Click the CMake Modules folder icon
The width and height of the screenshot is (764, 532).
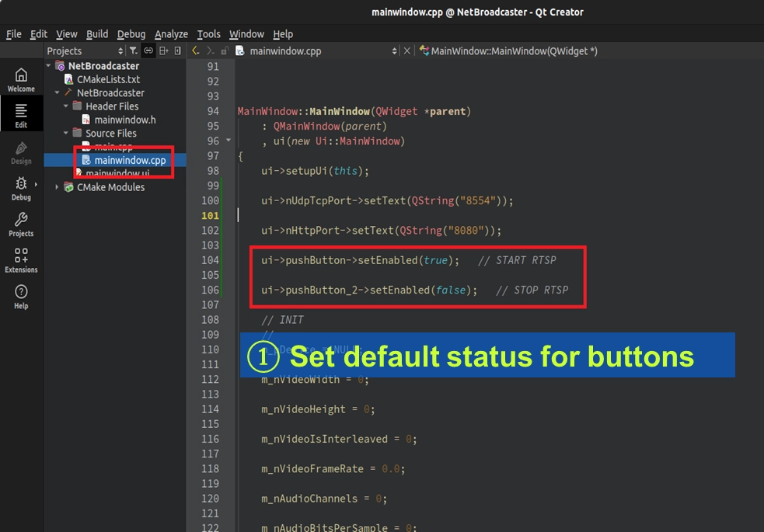click(68, 187)
